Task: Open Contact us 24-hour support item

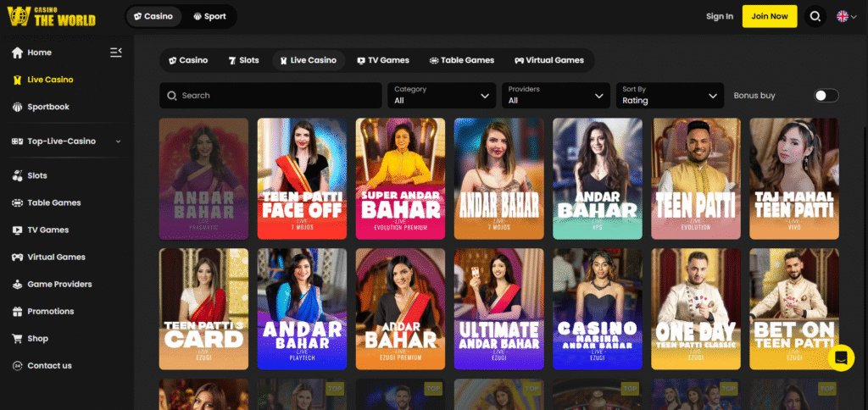Action: (x=48, y=366)
